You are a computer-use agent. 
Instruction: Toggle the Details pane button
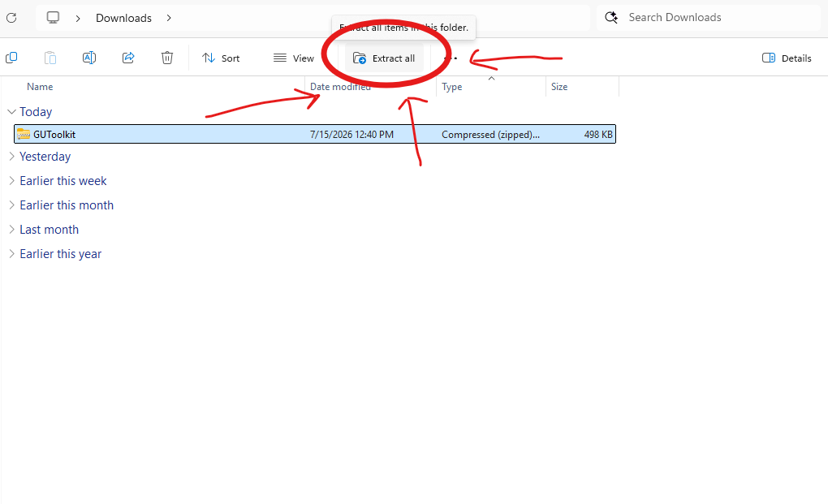tap(787, 58)
